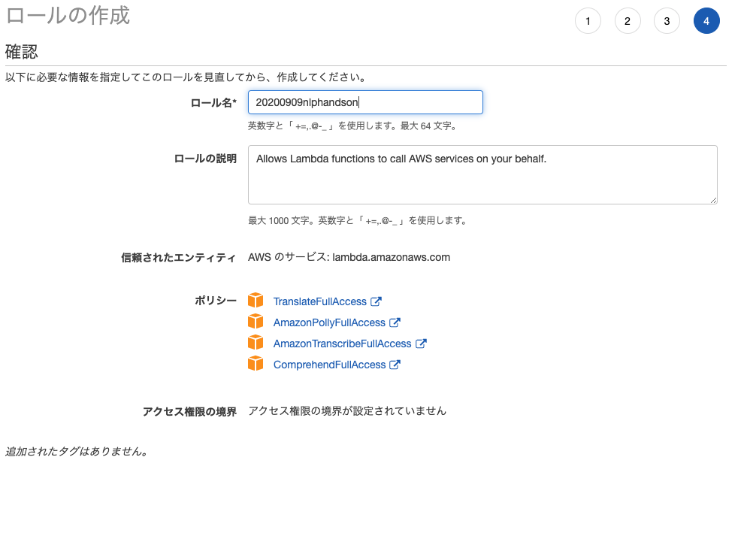750x560 pixels.
Task: Click the AmazonPollyFullAccess orange box icon
Action: pyautogui.click(x=256, y=322)
